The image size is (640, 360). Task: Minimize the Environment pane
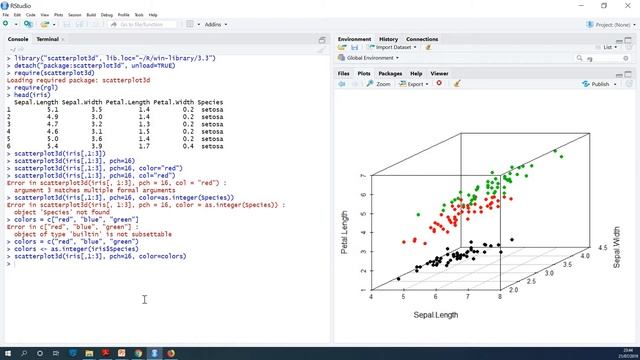click(619, 41)
